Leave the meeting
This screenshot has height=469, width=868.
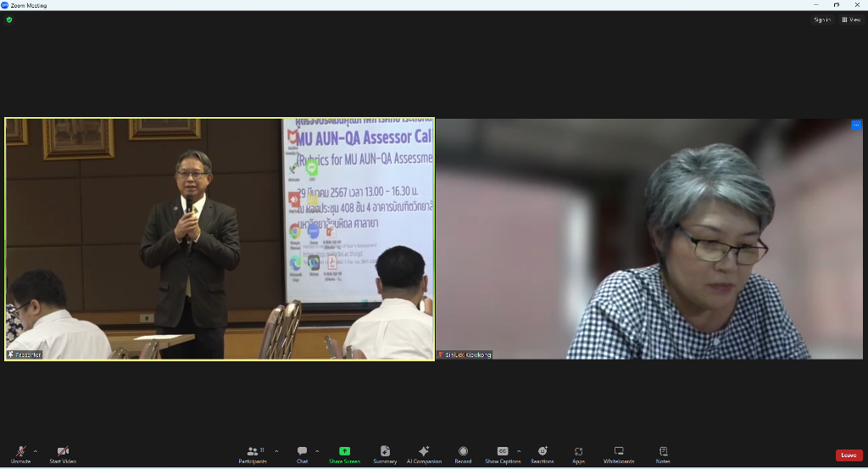[x=849, y=455]
